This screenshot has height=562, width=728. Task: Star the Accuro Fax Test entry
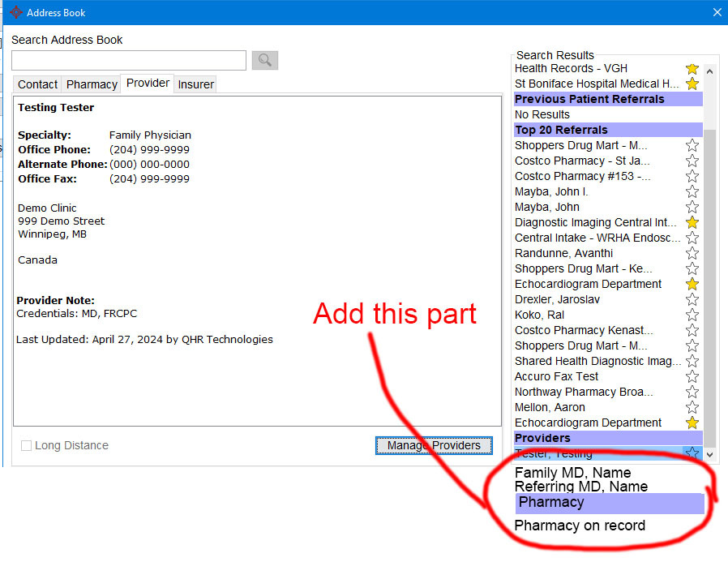692,377
